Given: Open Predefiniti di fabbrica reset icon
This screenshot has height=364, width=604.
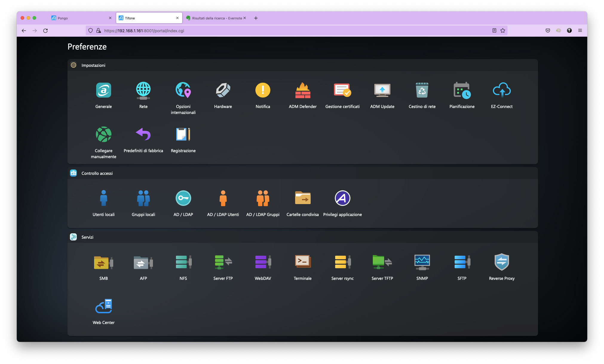Looking at the screenshot, I should click(x=143, y=135).
